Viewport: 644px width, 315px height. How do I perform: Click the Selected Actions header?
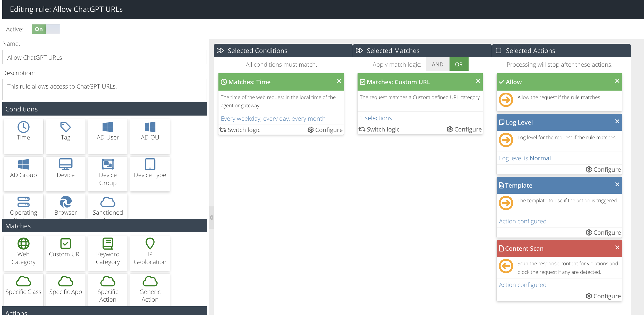[561, 50]
